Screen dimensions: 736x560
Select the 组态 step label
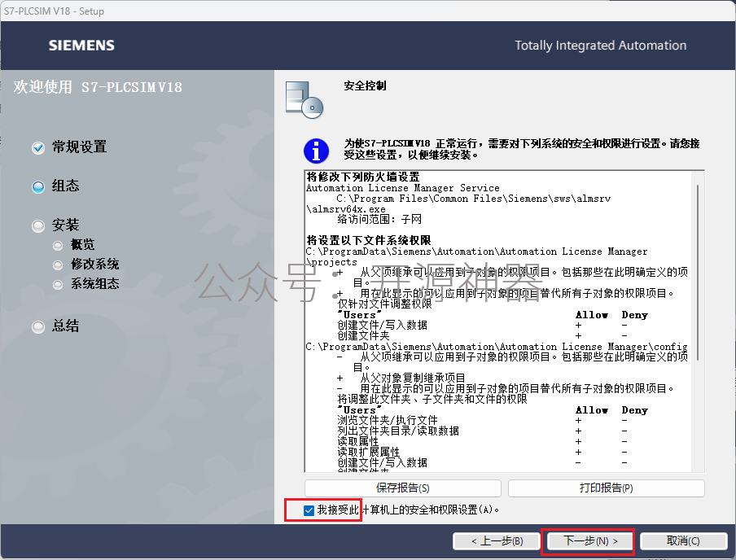click(65, 186)
